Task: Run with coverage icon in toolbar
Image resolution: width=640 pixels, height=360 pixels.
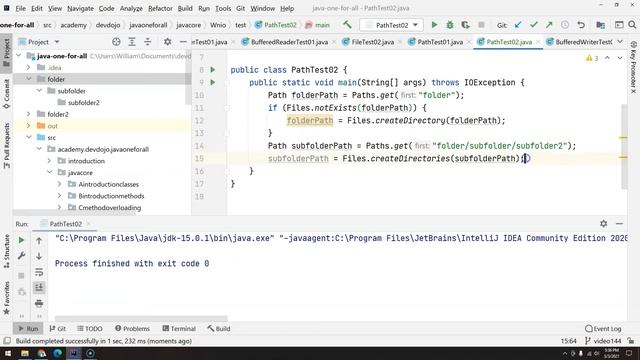Action: [465, 25]
